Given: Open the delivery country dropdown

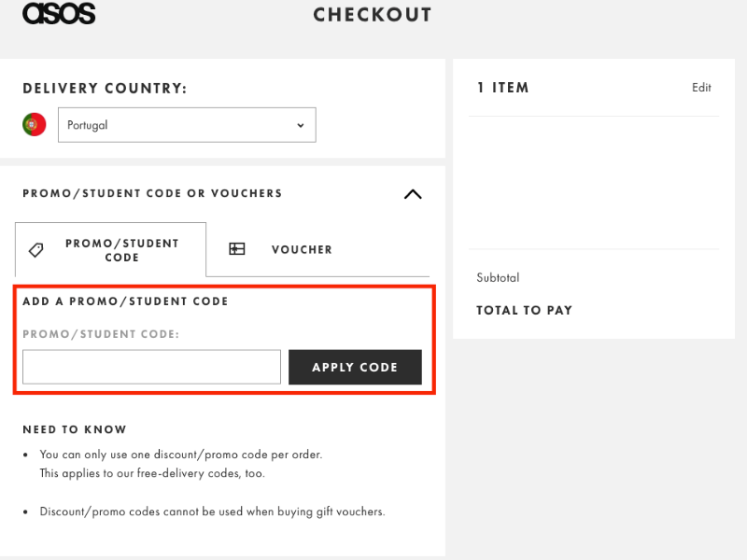Looking at the screenshot, I should click(187, 125).
